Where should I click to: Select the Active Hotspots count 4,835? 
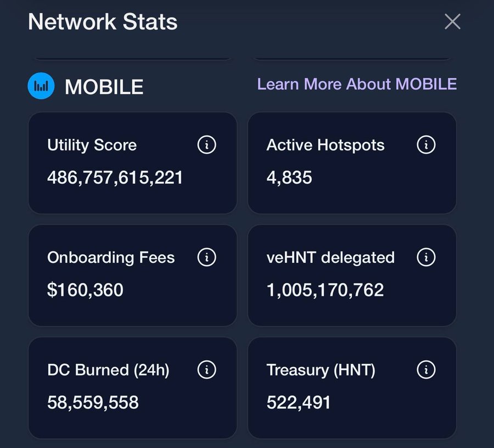coord(289,177)
